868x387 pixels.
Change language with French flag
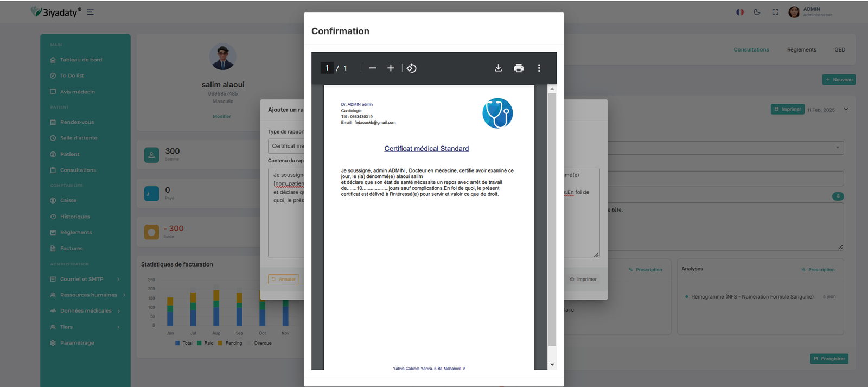coord(739,12)
